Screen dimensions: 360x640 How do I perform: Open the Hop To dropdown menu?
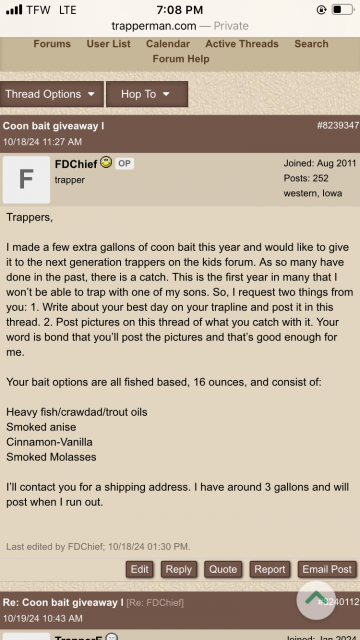point(147,94)
